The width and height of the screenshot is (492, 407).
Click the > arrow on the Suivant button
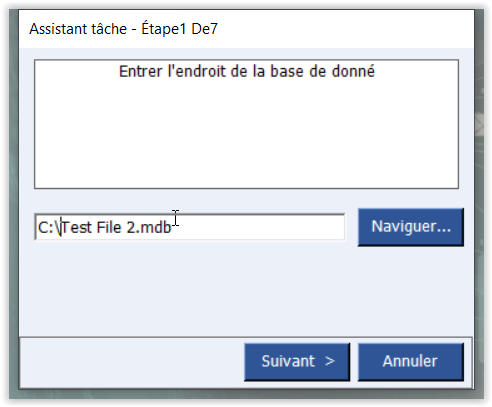[x=330, y=361]
